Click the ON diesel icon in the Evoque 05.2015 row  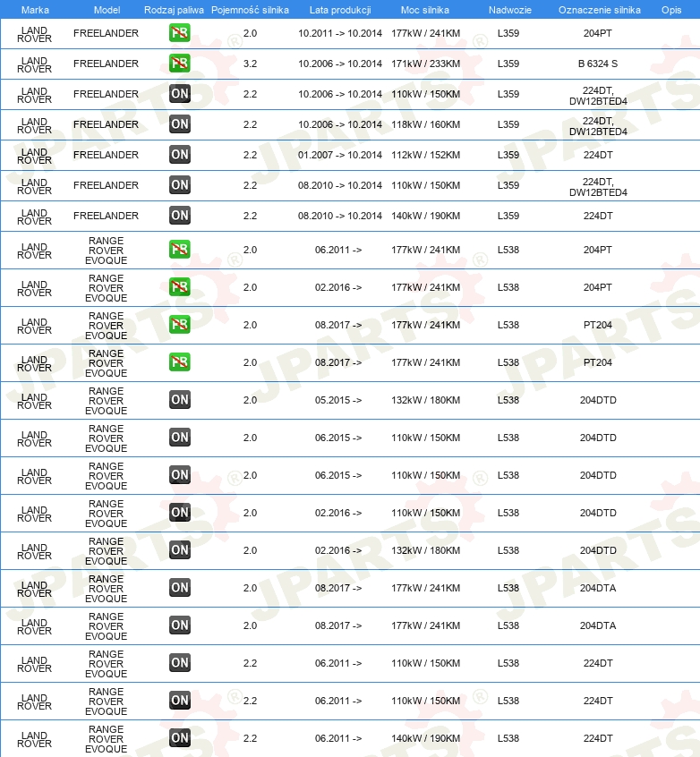point(180,400)
